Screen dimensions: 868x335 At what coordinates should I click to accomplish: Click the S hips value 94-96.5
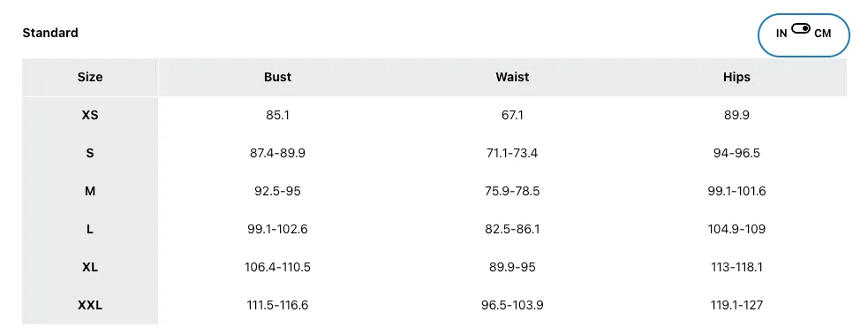click(x=736, y=154)
